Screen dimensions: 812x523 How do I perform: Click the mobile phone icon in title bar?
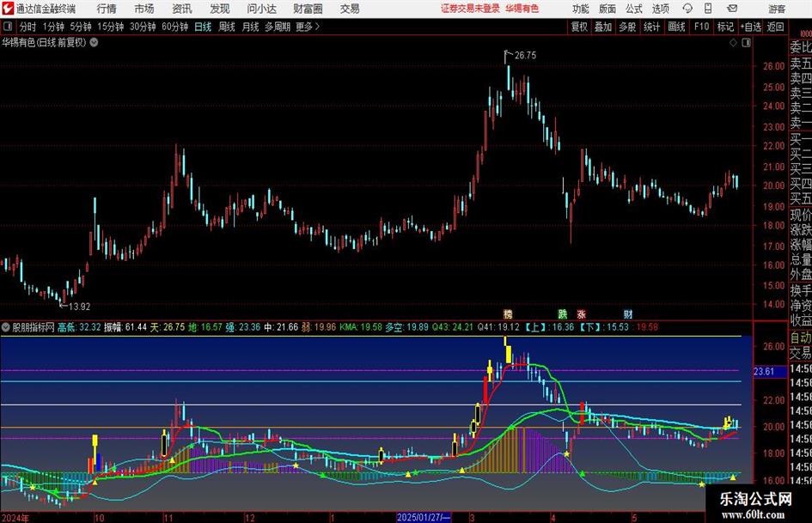[x=708, y=9]
